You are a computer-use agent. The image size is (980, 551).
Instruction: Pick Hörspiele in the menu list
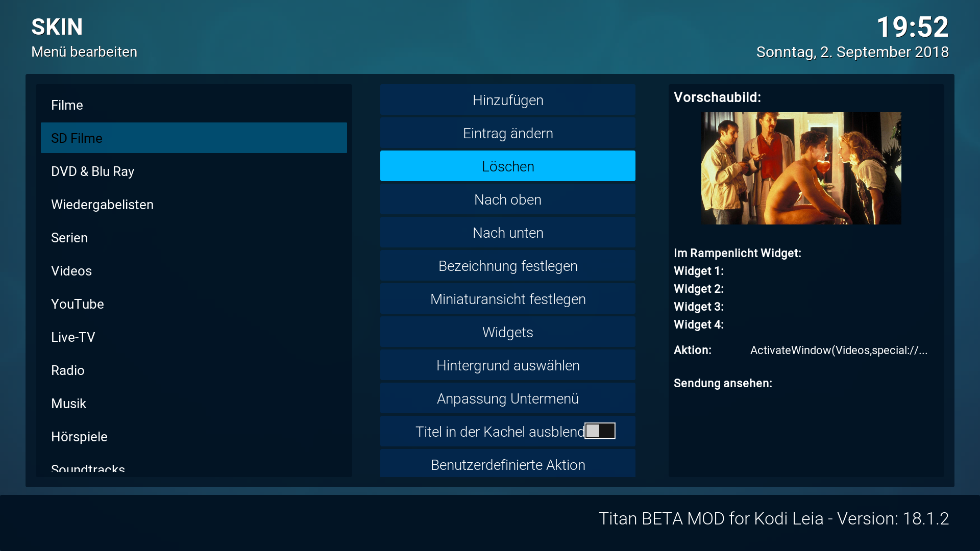point(194,436)
